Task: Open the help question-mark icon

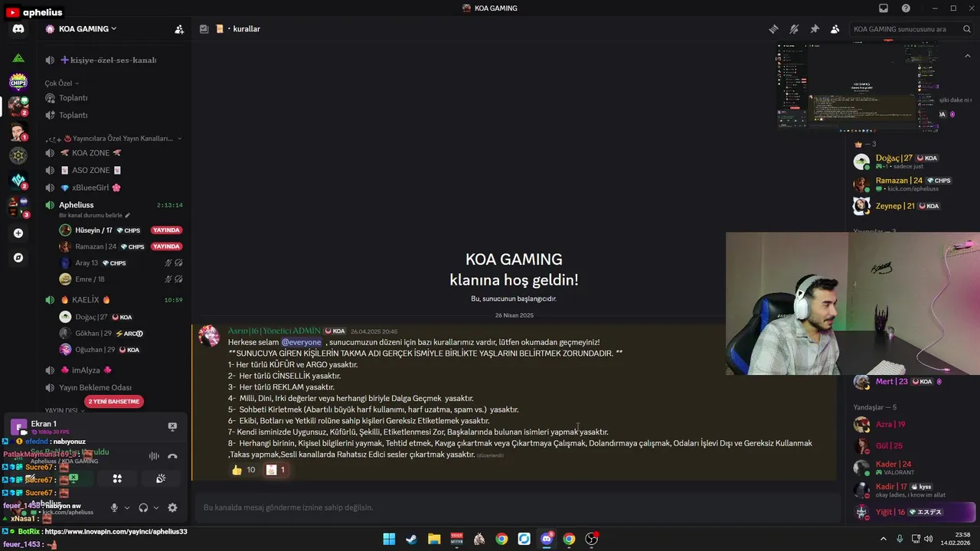Action: pos(906,8)
